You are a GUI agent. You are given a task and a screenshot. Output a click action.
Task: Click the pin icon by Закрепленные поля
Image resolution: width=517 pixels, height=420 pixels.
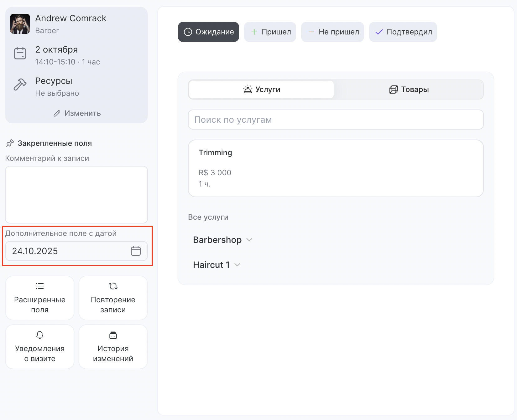[10, 143]
